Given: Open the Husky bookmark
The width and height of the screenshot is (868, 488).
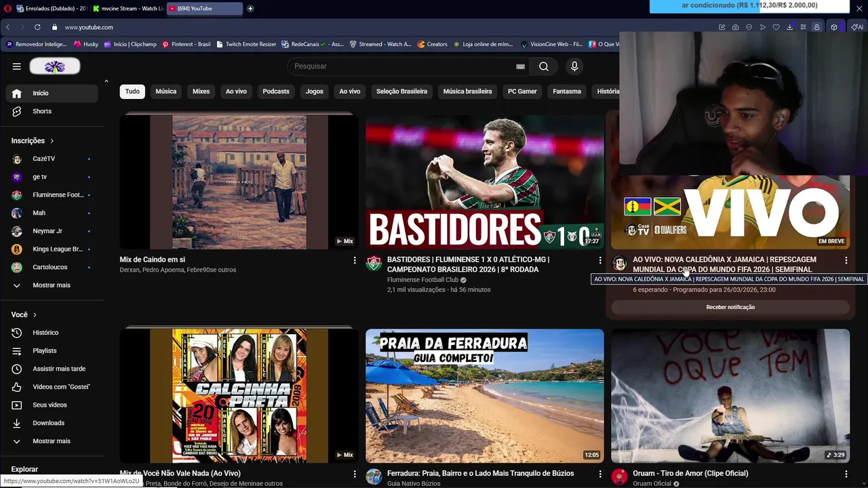Looking at the screenshot, I should click(x=86, y=44).
